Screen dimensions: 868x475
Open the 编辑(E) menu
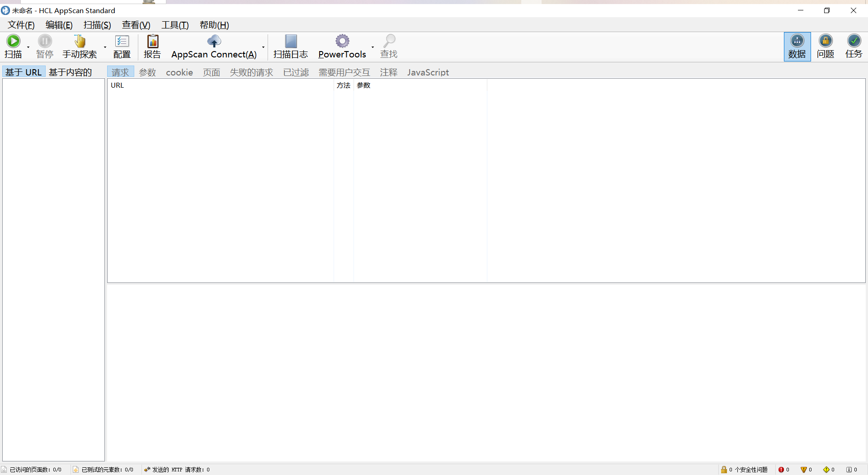(x=59, y=25)
